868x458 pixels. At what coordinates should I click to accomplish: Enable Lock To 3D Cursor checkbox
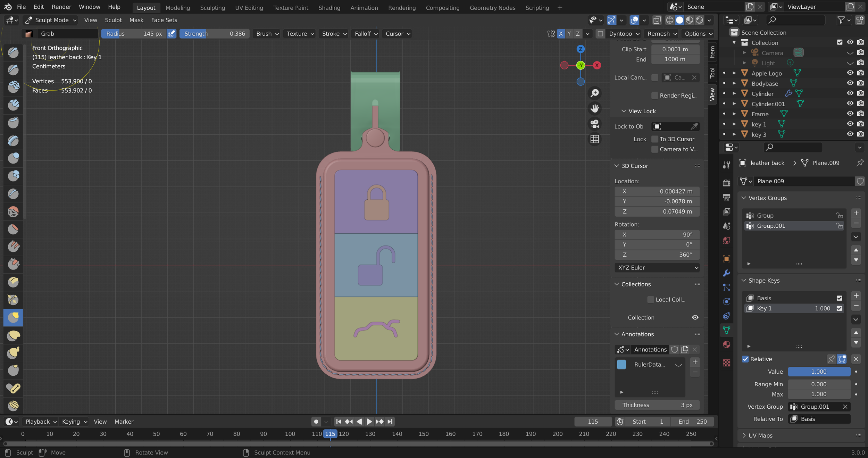point(654,139)
